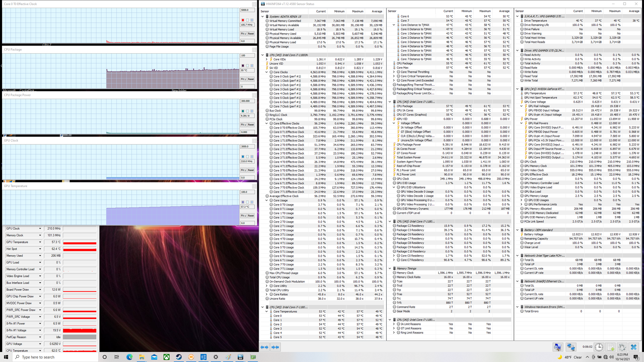The width and height of the screenshot is (644, 362).
Task: Open the blue sliders taskbar app
Action: [204, 357]
